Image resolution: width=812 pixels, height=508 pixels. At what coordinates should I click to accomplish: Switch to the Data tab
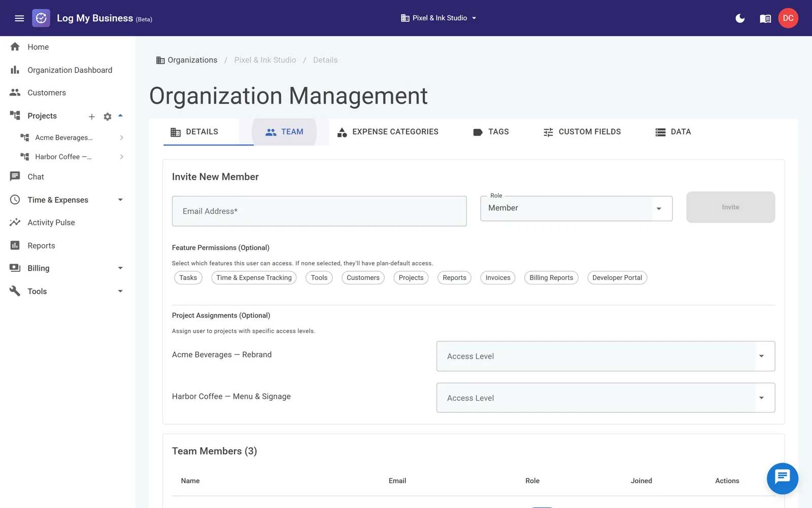tap(673, 132)
